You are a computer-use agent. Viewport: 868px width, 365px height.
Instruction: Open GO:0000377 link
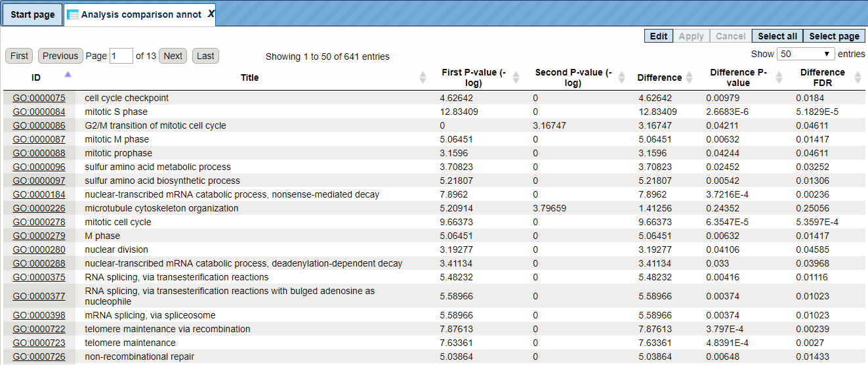tap(39, 296)
